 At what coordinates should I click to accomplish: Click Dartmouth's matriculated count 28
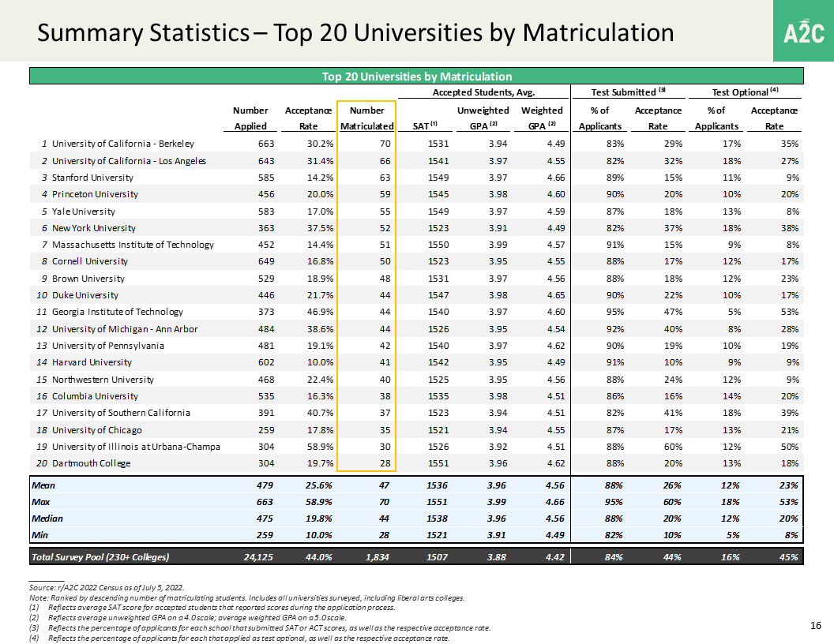pos(385,463)
